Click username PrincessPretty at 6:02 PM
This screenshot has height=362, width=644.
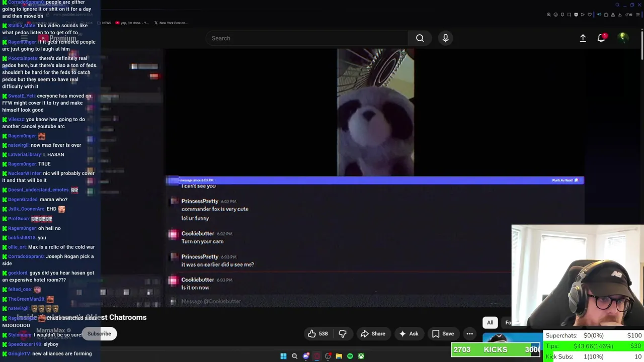(x=200, y=201)
